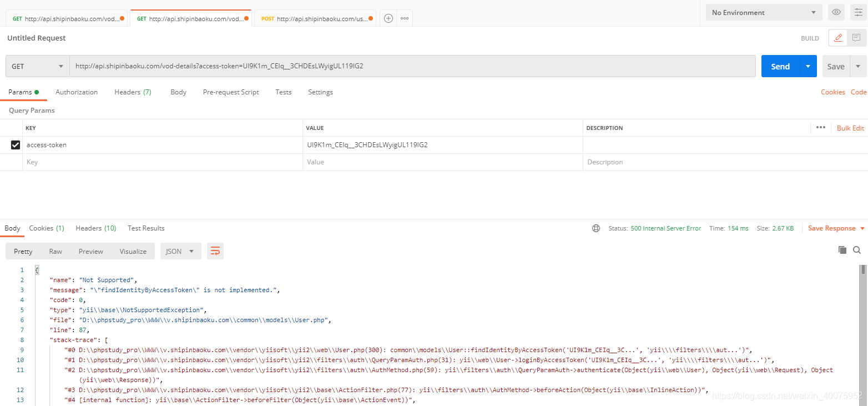
Task: Select the active second GET request tab
Action: (x=191, y=18)
